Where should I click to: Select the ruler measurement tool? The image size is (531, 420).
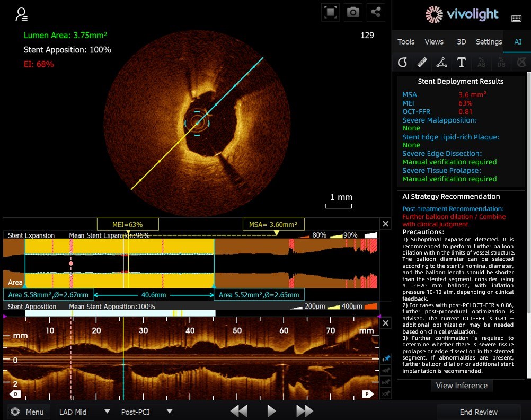(x=422, y=63)
